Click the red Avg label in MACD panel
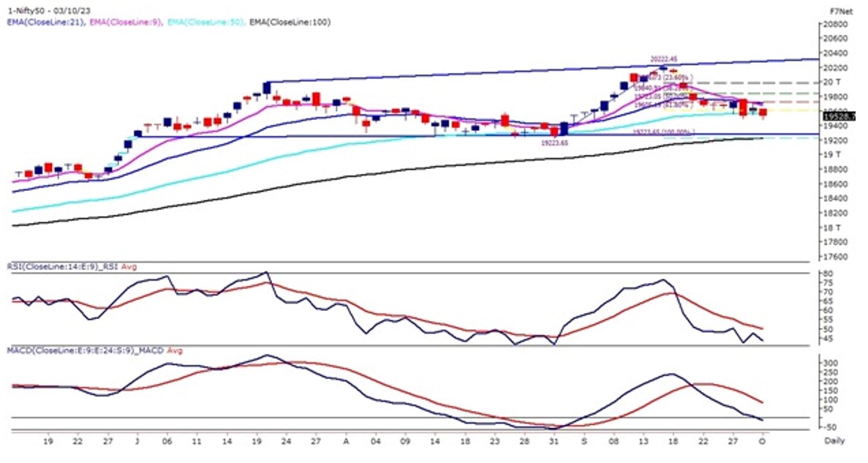The width and height of the screenshot is (868, 463). click(174, 350)
